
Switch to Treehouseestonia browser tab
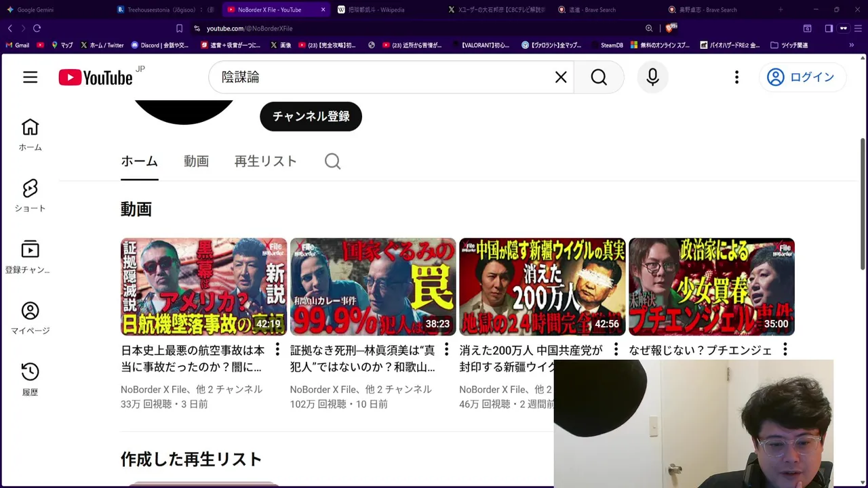pyautogui.click(x=166, y=9)
